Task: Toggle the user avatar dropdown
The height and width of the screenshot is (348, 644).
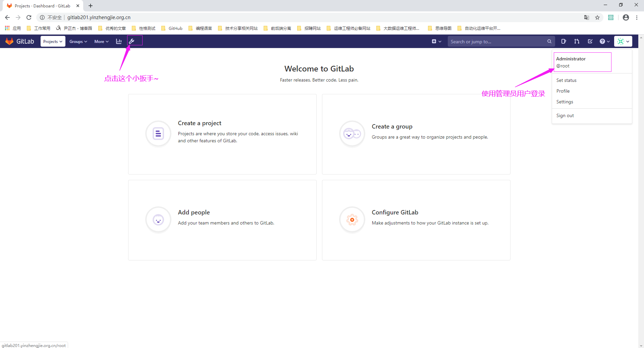Action: (x=623, y=41)
